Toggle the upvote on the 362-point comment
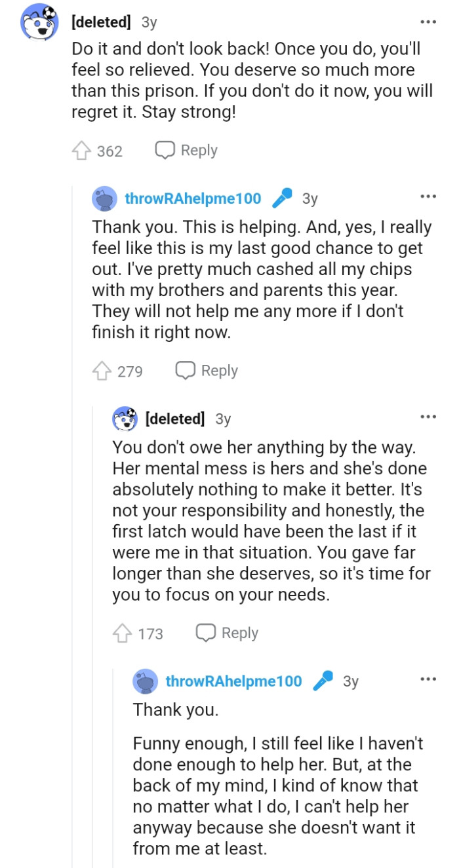Image resolution: width=459 pixels, height=868 pixels. [82, 150]
